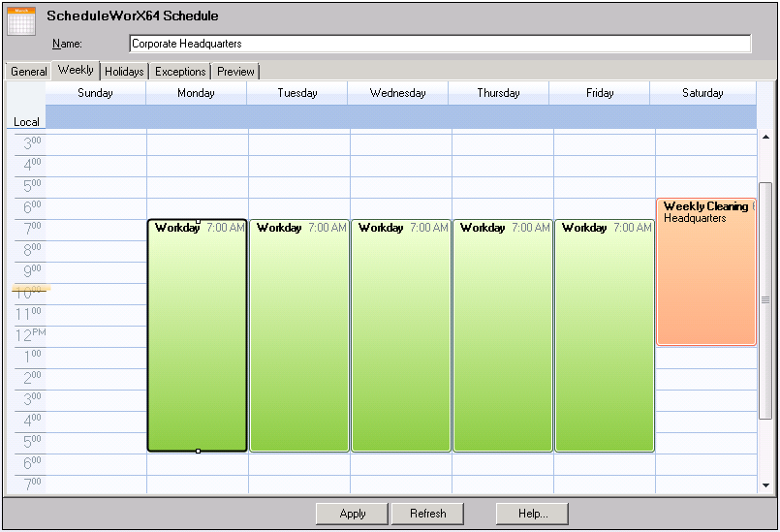Open the Holidays tab

pyautogui.click(x=124, y=72)
